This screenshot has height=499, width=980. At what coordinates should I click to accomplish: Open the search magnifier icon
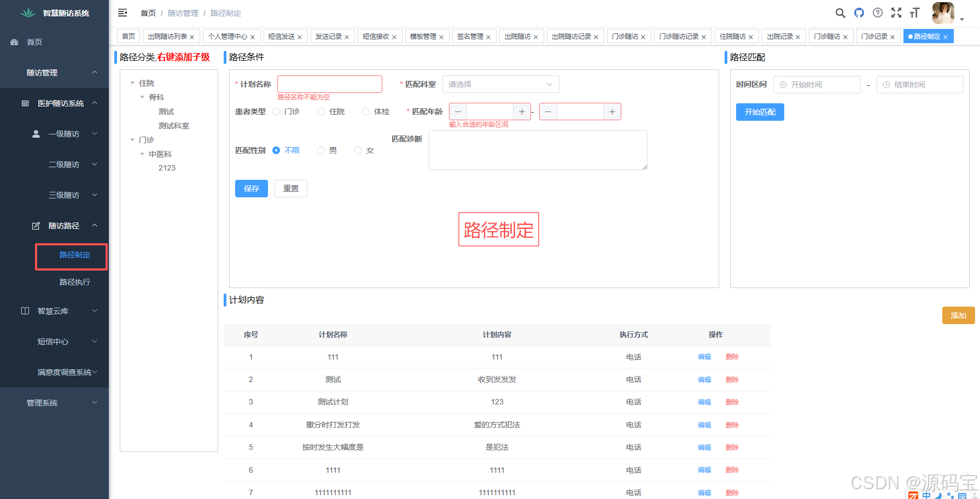click(x=841, y=13)
